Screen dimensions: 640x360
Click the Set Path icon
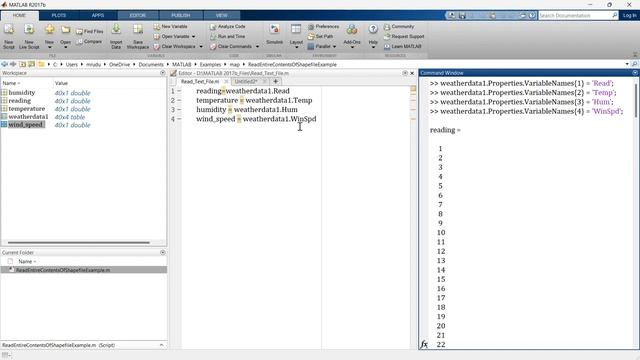pyautogui.click(x=311, y=36)
